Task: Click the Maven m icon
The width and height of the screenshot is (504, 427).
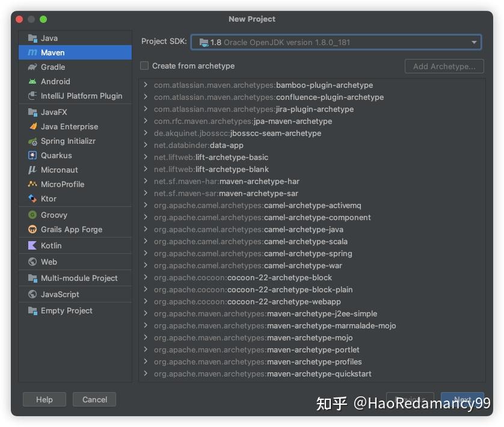Action: click(32, 52)
